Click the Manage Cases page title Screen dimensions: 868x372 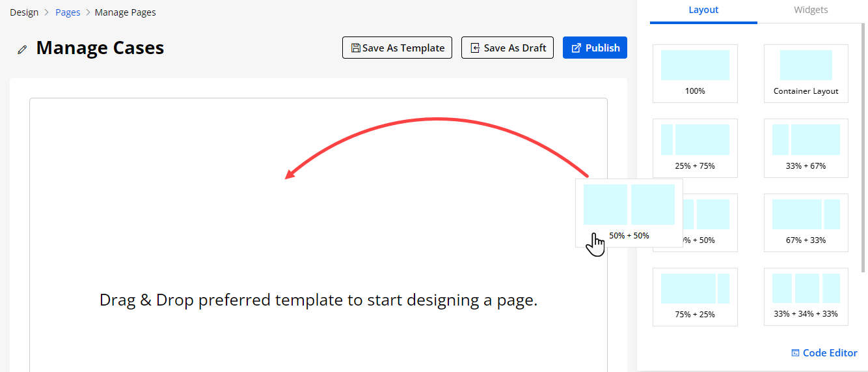click(x=100, y=48)
